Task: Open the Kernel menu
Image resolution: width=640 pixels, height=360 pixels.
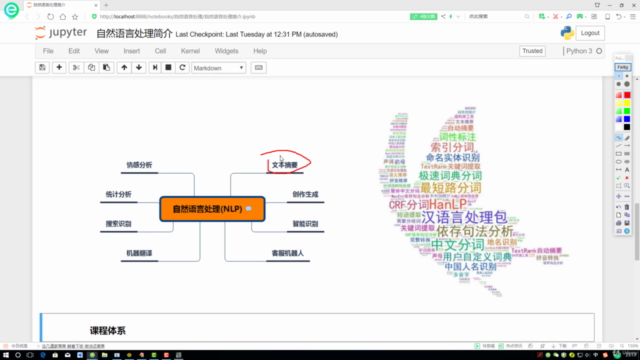Action: (191, 51)
